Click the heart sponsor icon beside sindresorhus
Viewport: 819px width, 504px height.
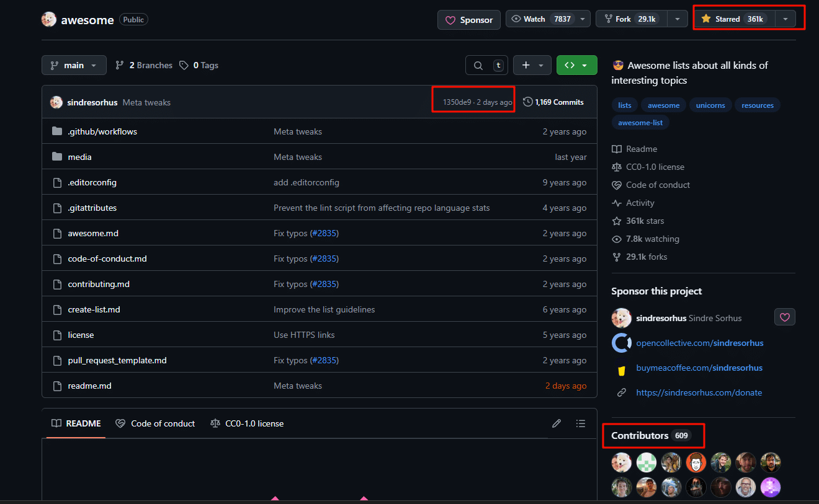click(x=784, y=317)
